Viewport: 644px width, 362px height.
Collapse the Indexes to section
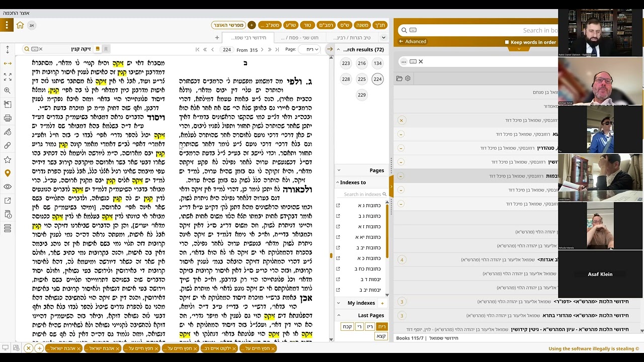point(338,183)
